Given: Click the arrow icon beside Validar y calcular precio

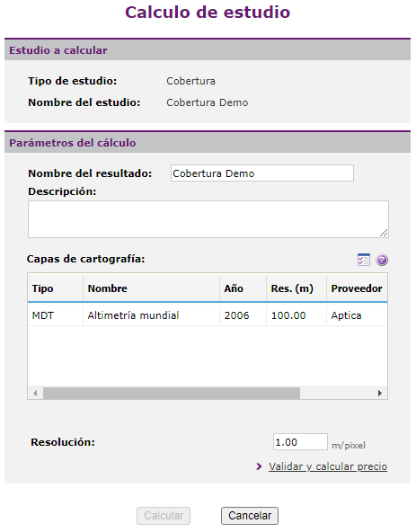Looking at the screenshot, I should click(x=259, y=466).
